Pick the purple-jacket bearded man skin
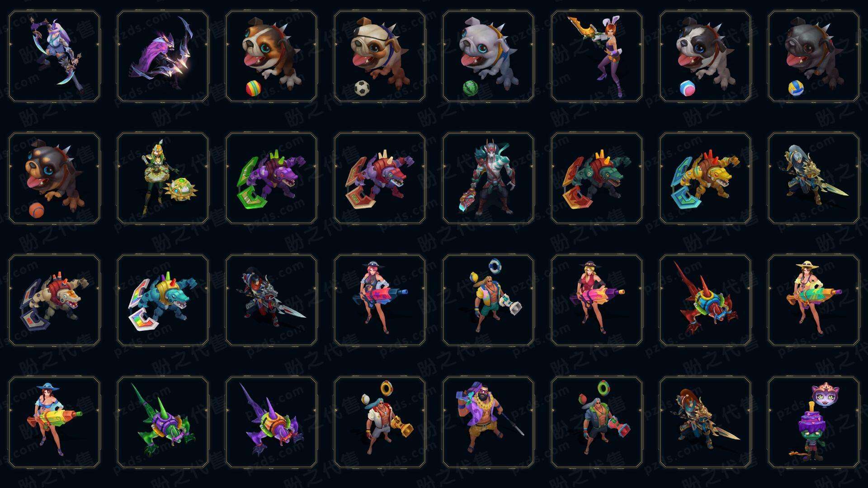This screenshot has width=868, height=488. pyautogui.click(x=488, y=422)
